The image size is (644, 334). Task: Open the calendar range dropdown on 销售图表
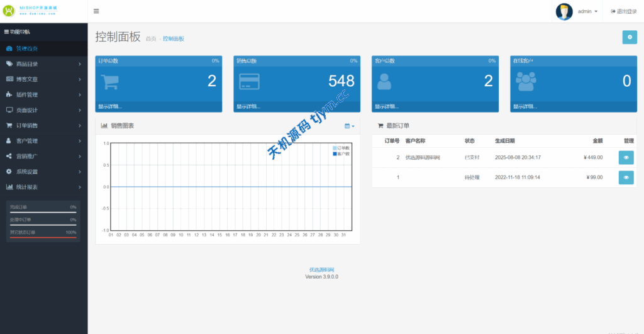[350, 126]
